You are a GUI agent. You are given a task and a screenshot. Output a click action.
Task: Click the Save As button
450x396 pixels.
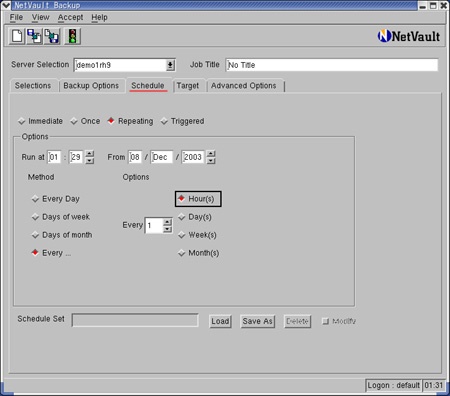tap(258, 321)
